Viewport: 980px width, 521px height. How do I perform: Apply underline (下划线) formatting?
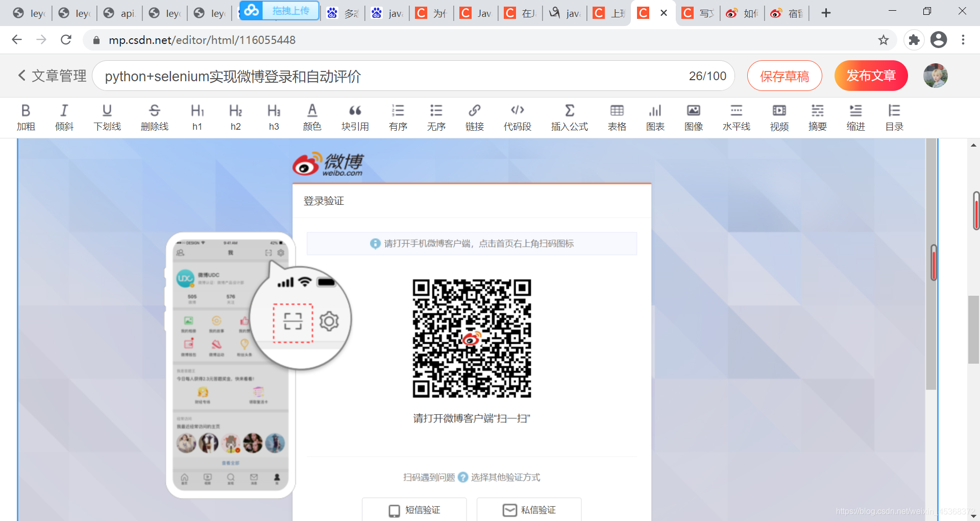pos(107,117)
